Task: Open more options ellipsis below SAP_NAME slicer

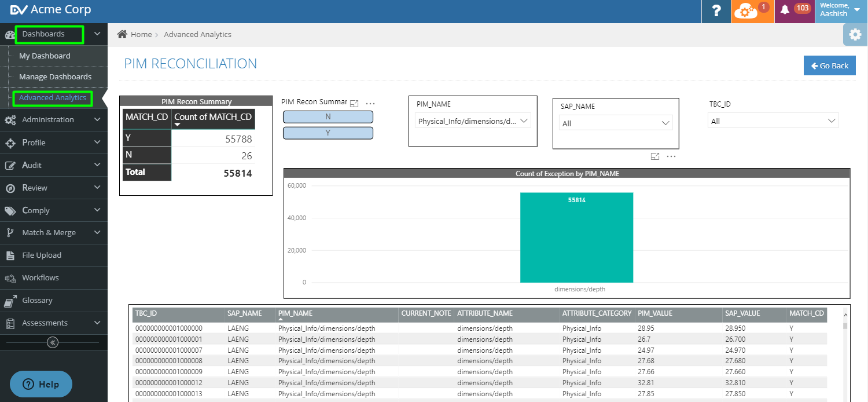Action: pos(671,156)
